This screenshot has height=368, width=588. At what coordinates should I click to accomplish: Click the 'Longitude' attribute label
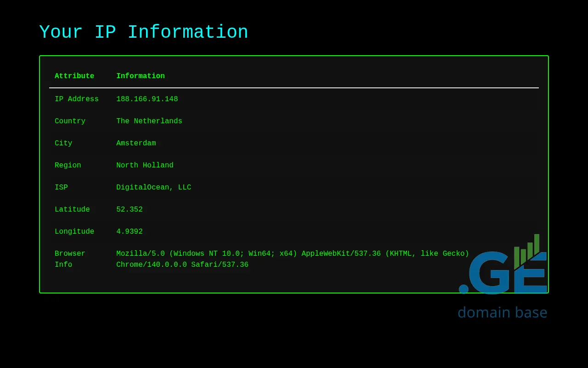pyautogui.click(x=74, y=232)
